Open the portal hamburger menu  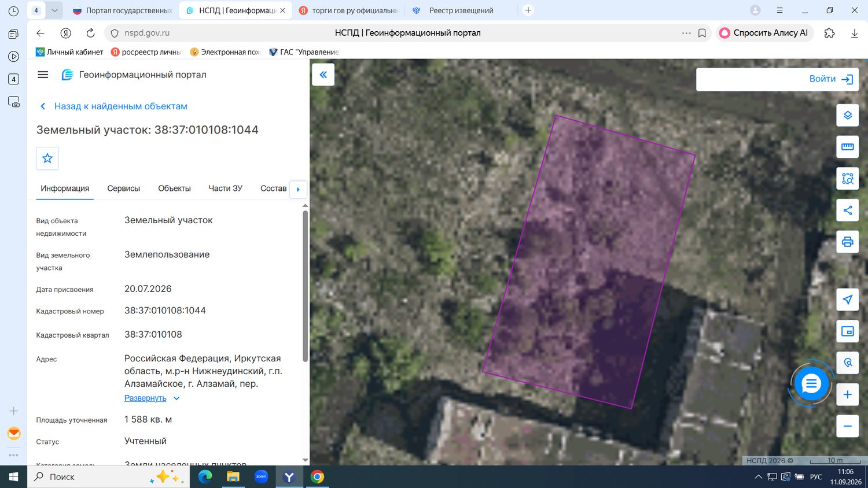[x=43, y=75]
